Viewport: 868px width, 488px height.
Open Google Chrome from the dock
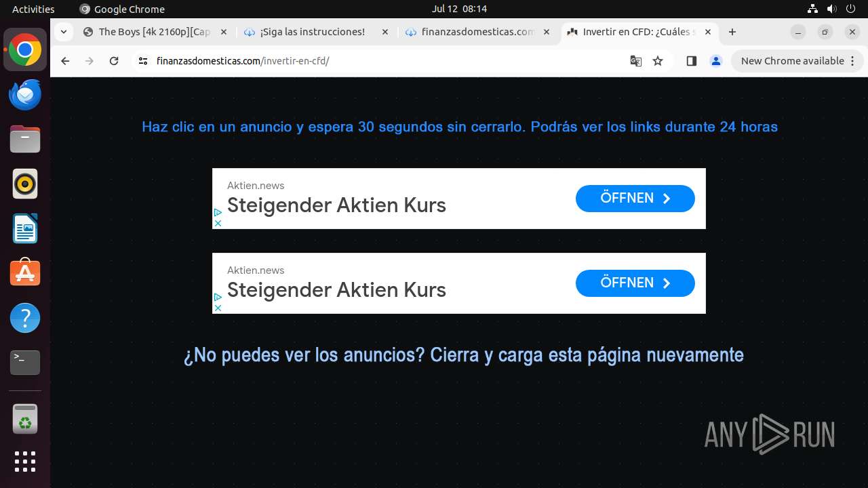click(x=25, y=50)
